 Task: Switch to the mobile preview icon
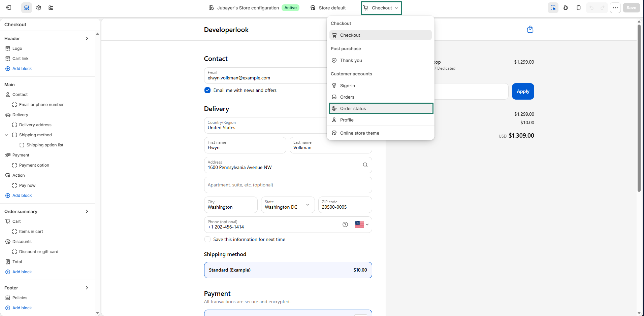(x=579, y=8)
